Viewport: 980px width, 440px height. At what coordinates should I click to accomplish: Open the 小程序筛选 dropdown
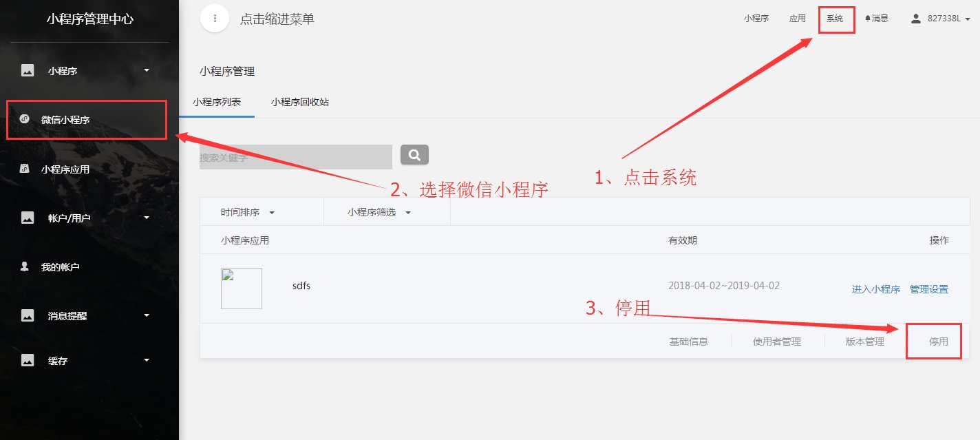tap(380, 213)
